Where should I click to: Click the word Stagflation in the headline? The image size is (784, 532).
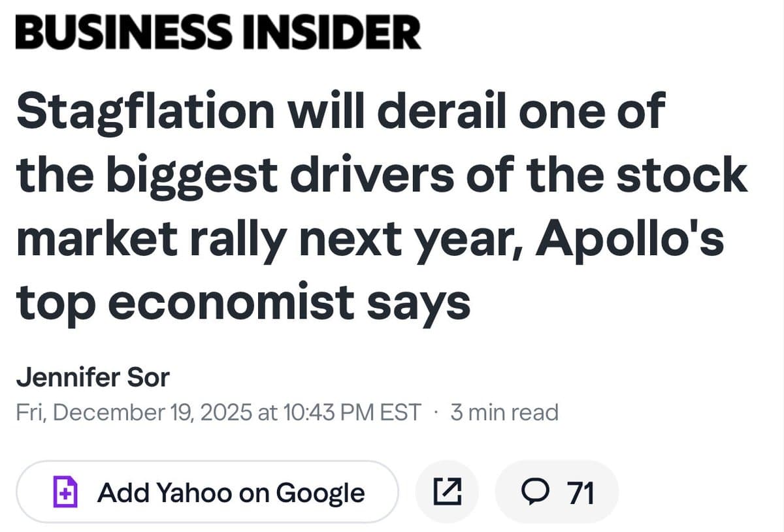[145, 112]
